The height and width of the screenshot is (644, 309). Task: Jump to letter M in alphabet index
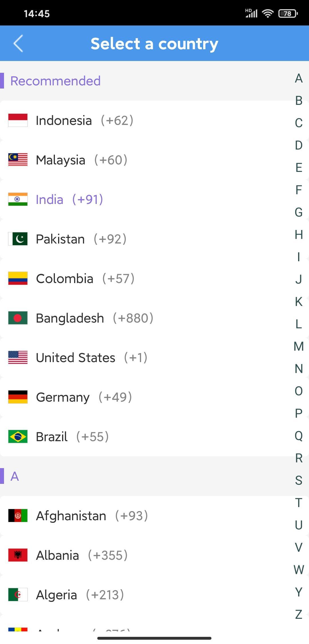click(299, 346)
